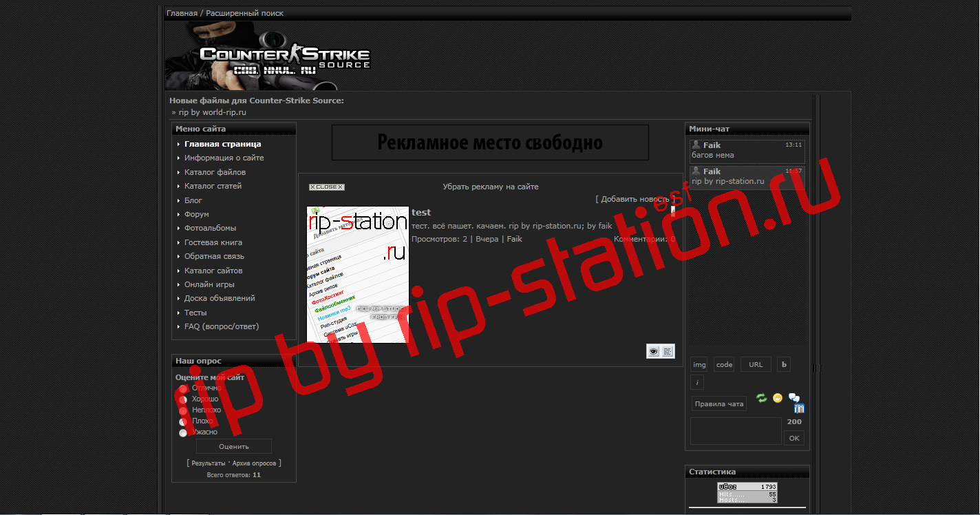Image resolution: width=980 pixels, height=515 pixels.
Task: Click the Counter-Strike Source logo banner
Action: click(x=284, y=59)
